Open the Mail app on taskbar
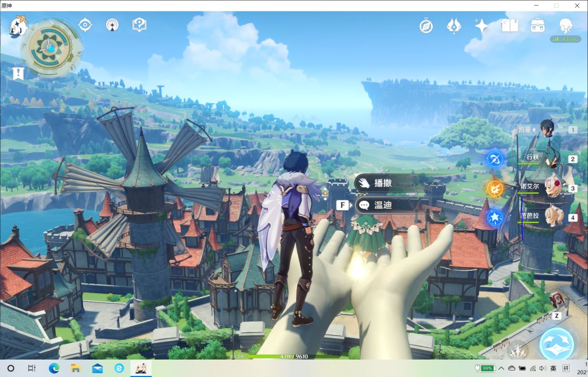Viewport: 588px width, 377px height. click(97, 368)
